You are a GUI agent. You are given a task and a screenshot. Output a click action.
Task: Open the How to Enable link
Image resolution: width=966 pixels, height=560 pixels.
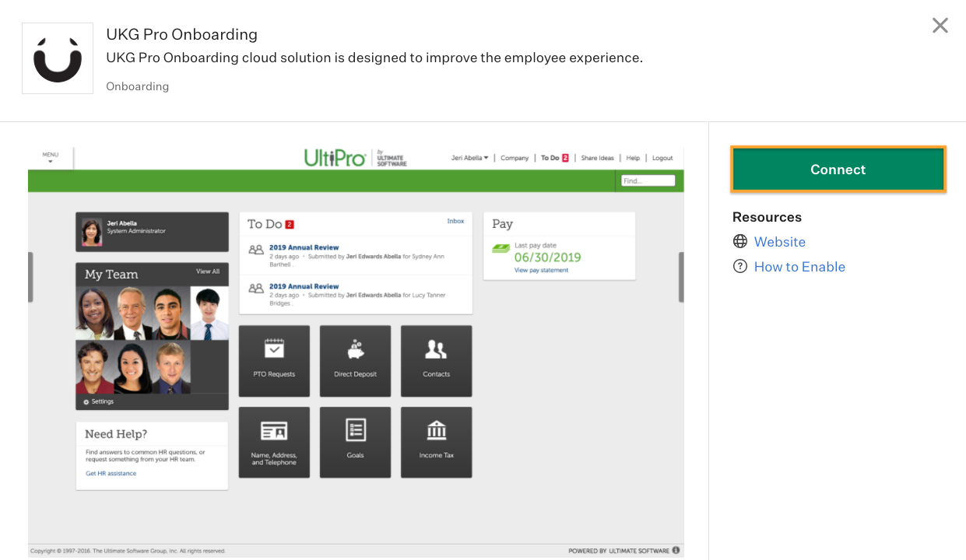click(x=799, y=267)
